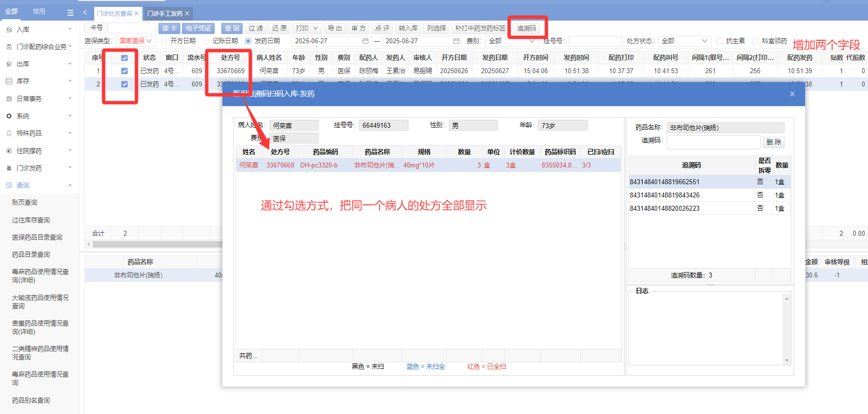The width and height of the screenshot is (868, 414).
Task: Open the 打印 dropdown button
Action: coord(307,28)
